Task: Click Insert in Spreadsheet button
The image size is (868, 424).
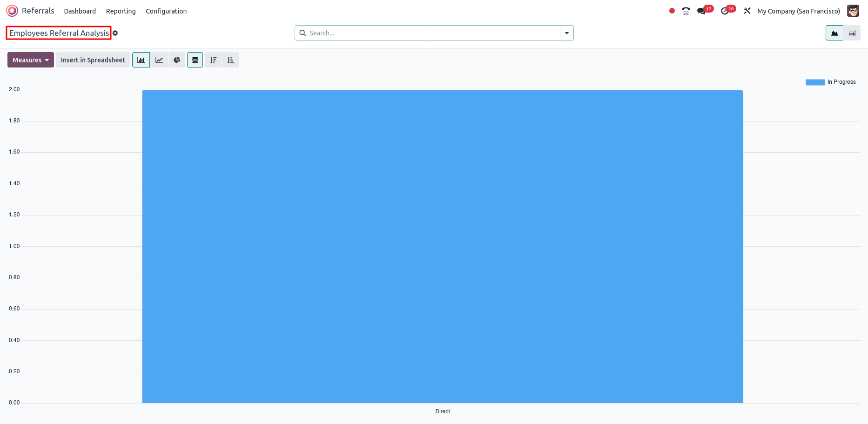Action: (93, 60)
